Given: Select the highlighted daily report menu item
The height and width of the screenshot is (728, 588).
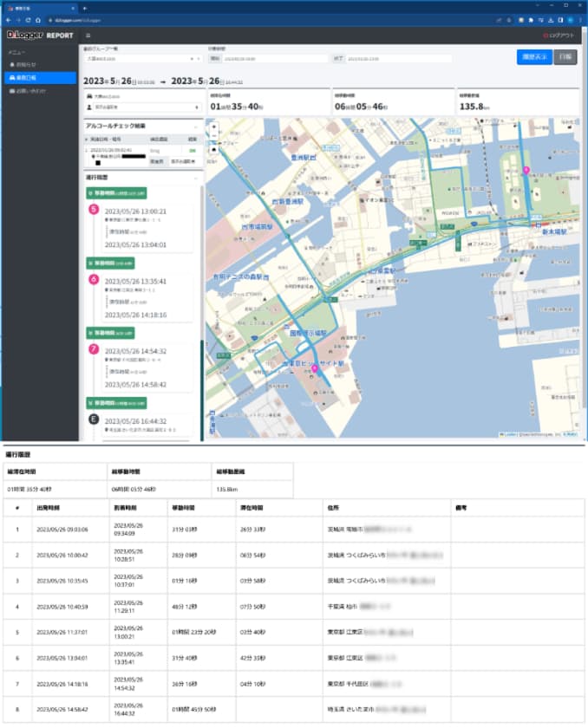Looking at the screenshot, I should pyautogui.click(x=38, y=77).
